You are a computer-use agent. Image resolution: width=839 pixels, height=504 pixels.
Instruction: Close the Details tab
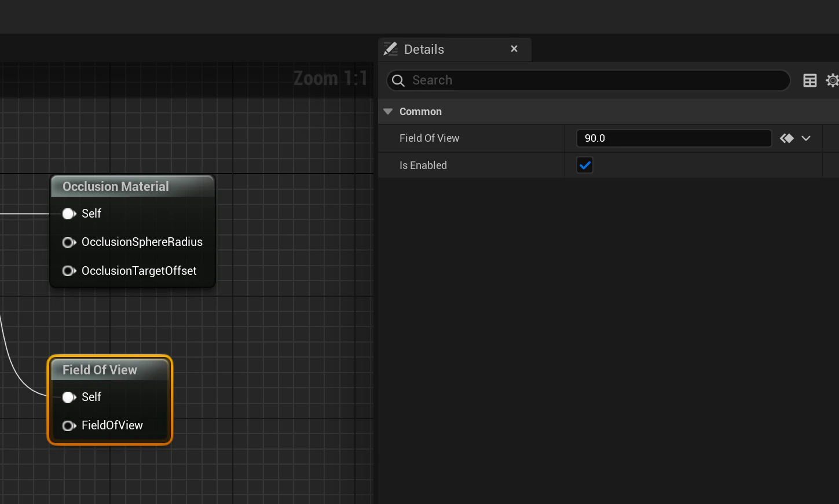[x=514, y=49]
